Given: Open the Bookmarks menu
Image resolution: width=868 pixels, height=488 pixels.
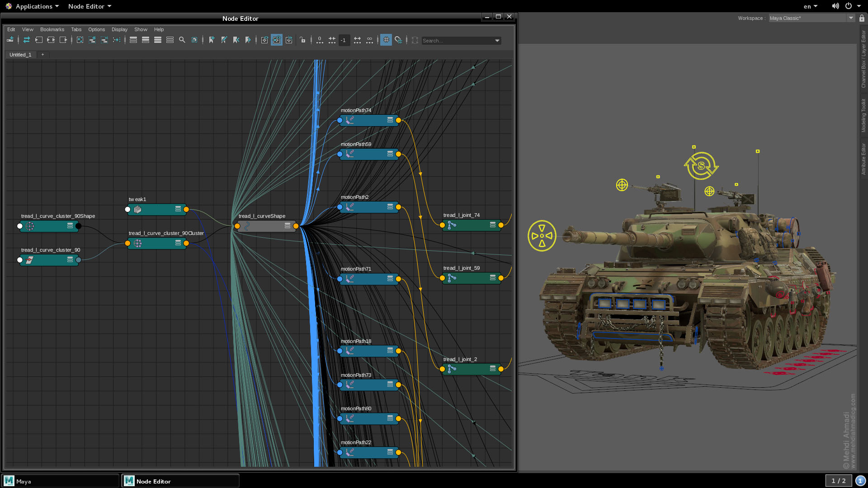Looking at the screenshot, I should coord(52,29).
